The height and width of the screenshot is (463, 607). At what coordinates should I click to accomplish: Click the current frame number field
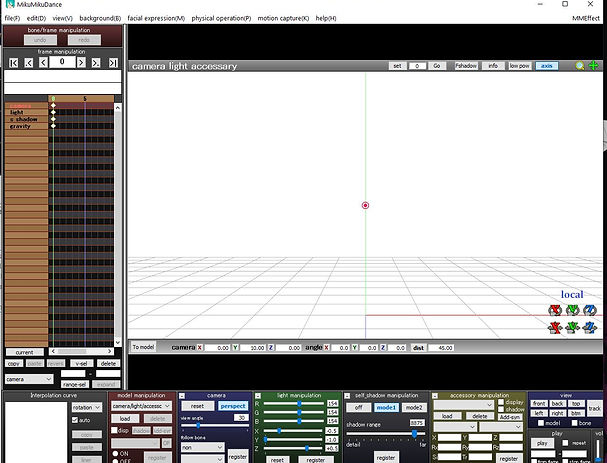62,62
